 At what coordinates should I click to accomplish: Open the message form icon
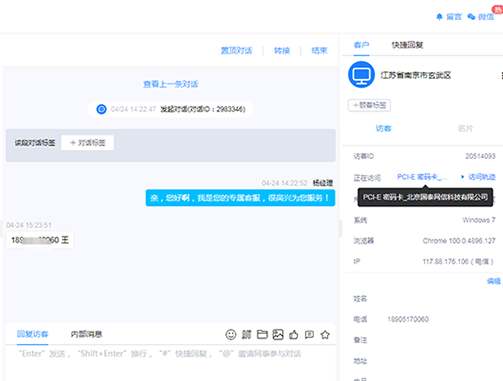pyautogui.click(x=309, y=334)
